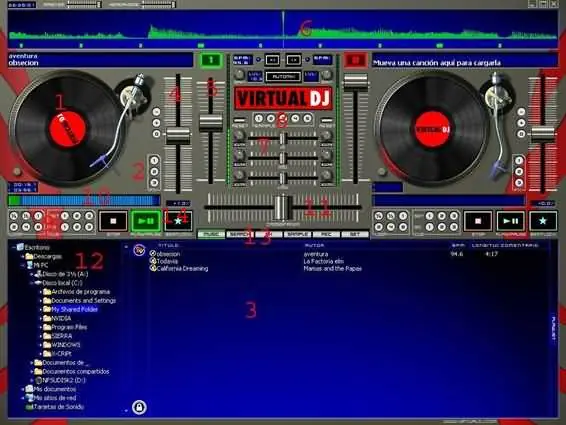The height and width of the screenshot is (425, 566).
Task: Switch to the SAMPLE tab
Action: [297, 234]
